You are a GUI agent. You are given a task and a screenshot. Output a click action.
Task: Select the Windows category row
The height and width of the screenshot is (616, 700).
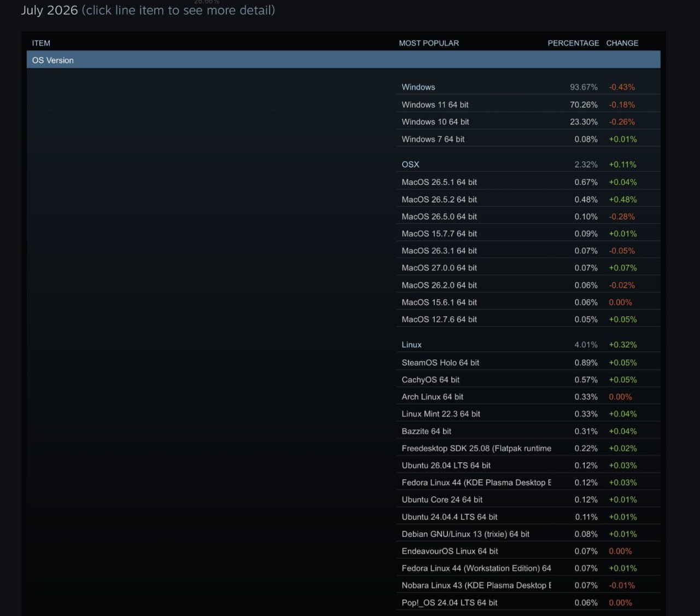(x=528, y=87)
